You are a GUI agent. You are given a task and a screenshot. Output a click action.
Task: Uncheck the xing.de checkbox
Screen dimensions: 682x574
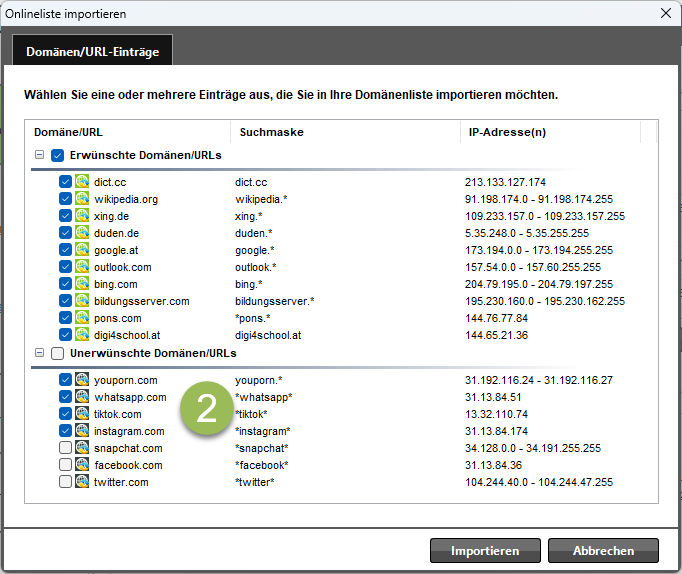[65, 216]
